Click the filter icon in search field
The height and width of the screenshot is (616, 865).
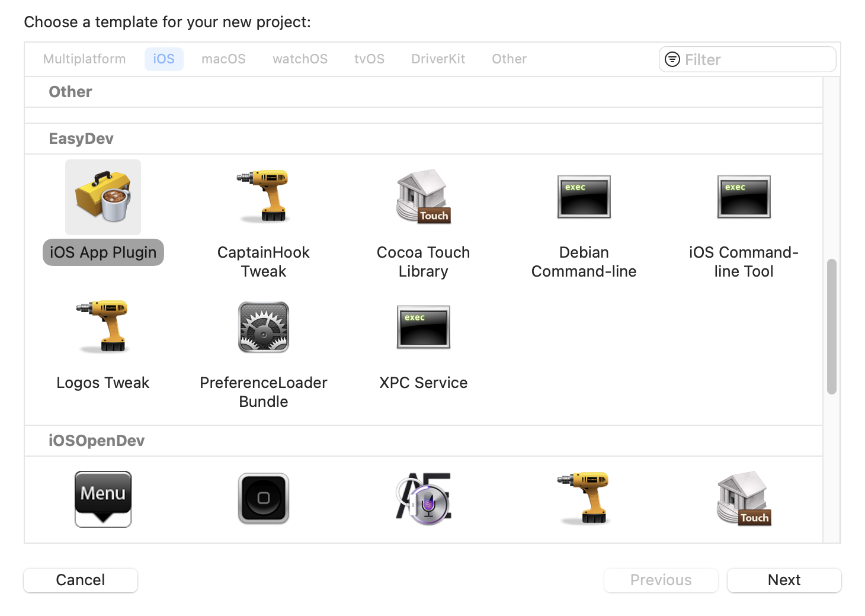672,59
